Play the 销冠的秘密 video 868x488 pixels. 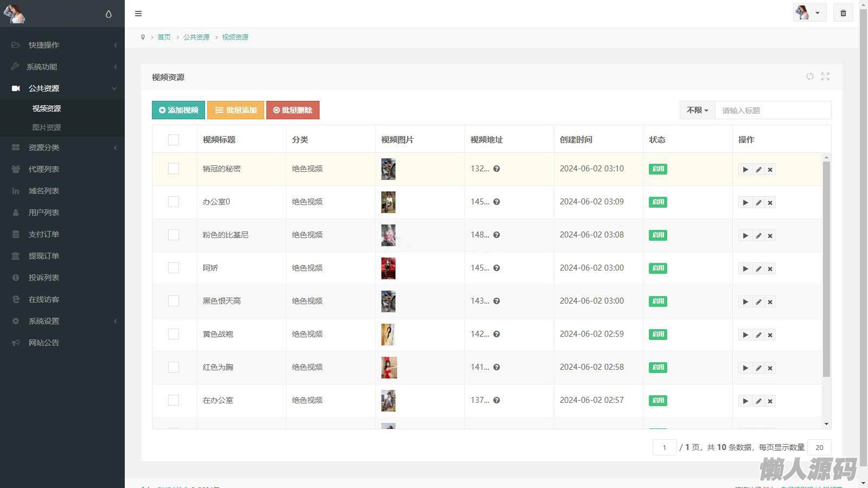pos(745,170)
